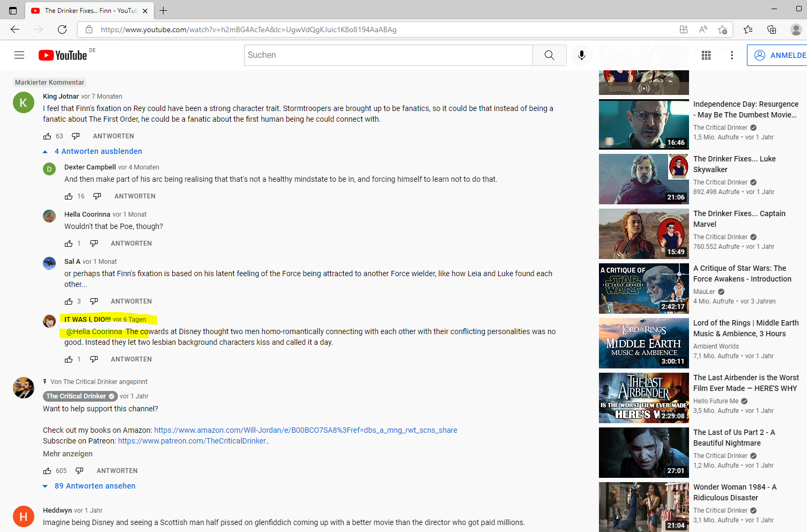This screenshot has width=807, height=532.
Task: Open the YouTube hamburger guide menu
Action: pos(19,55)
